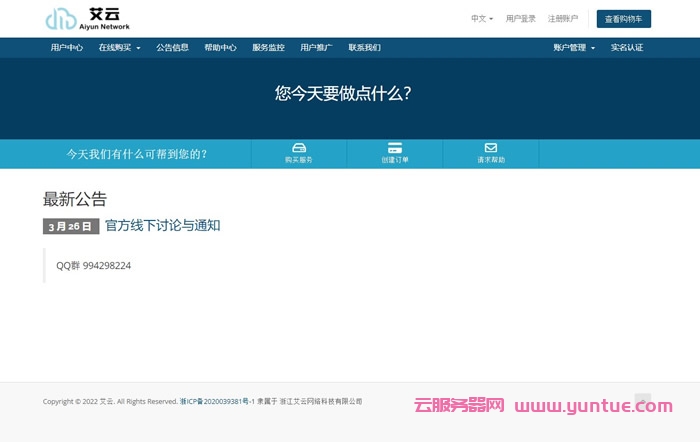Open 实名认证 in navigation bar
The width and height of the screenshot is (700, 442).
627,47
